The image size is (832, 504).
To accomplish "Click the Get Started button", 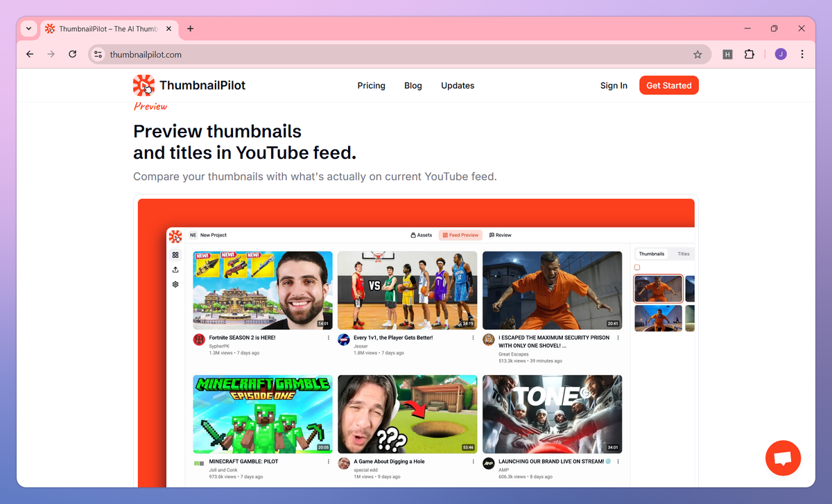I will 668,85.
